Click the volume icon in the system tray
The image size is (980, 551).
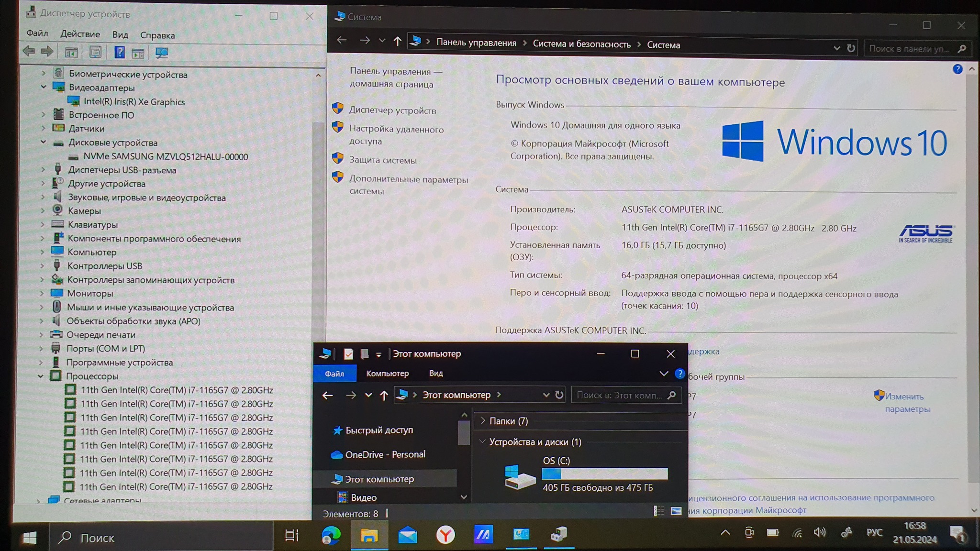[820, 532]
